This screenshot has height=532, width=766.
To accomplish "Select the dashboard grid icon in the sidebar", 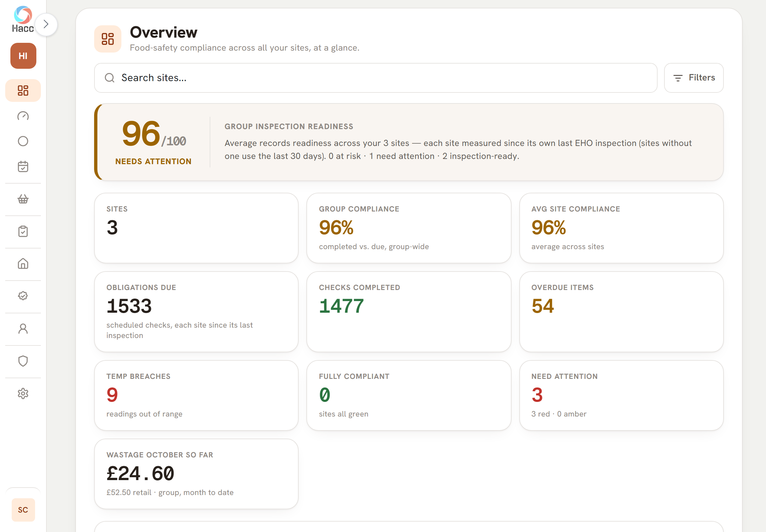I will coord(23,90).
